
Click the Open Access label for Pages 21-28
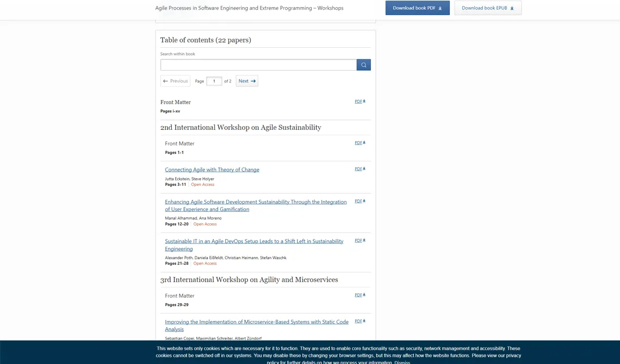coord(205,263)
